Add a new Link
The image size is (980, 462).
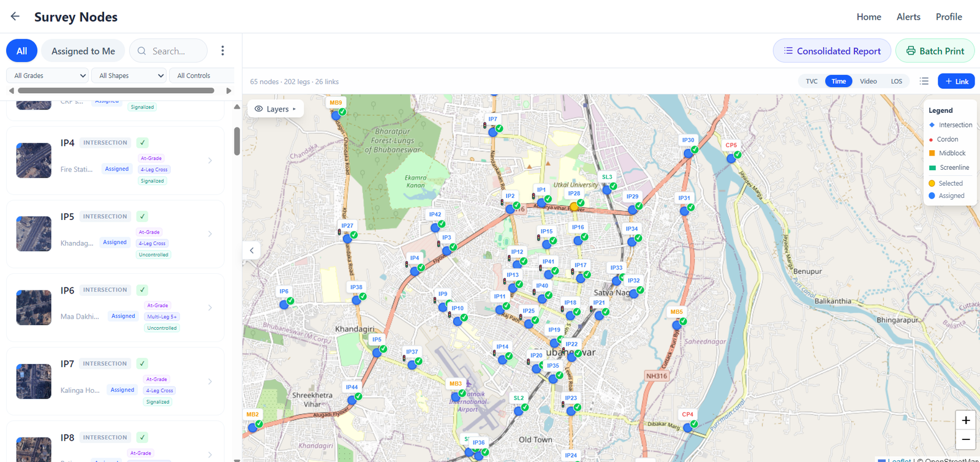click(956, 81)
